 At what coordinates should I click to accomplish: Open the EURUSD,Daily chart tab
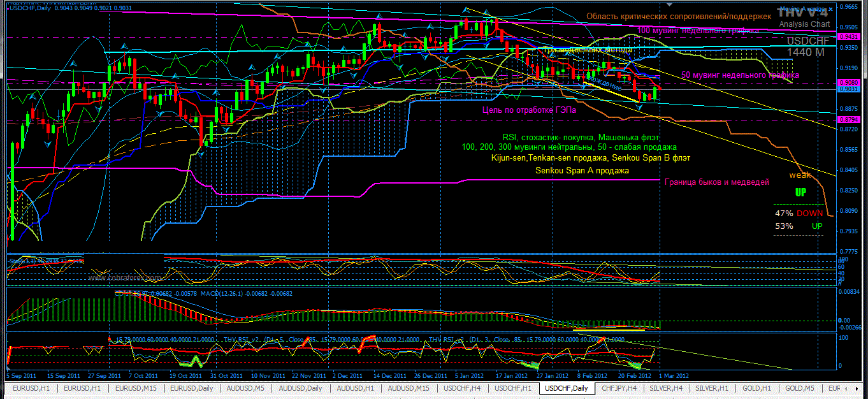click(x=192, y=388)
